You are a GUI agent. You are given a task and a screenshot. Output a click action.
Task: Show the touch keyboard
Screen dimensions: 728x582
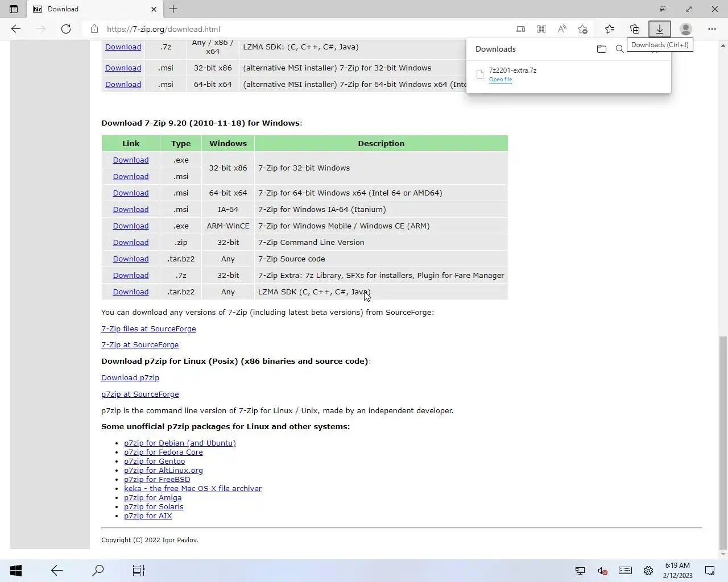(625, 571)
